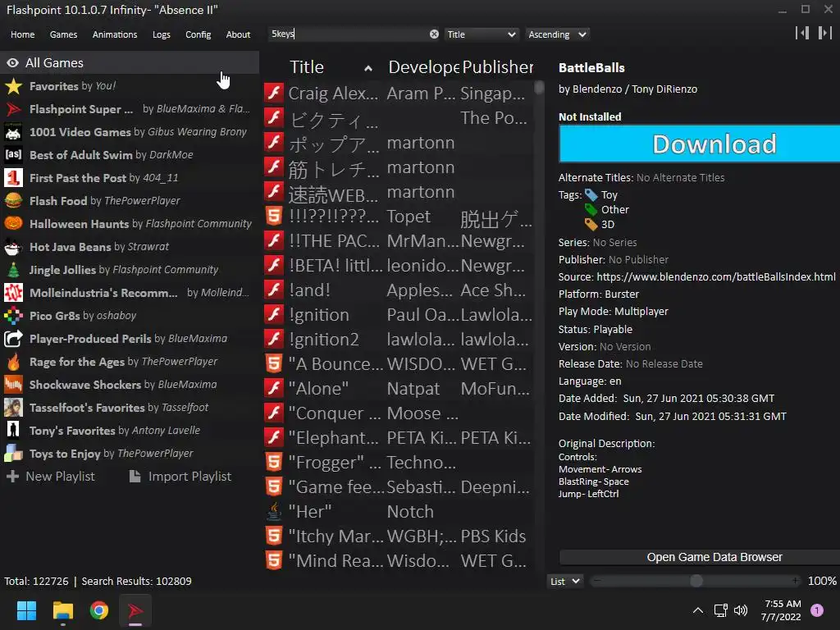Open the Config tab
This screenshot has height=630, width=840.
(199, 34)
